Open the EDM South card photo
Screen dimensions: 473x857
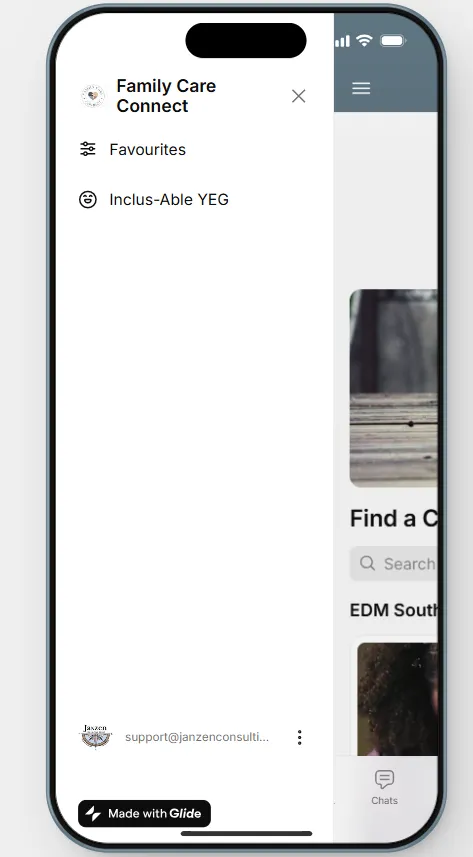398,699
